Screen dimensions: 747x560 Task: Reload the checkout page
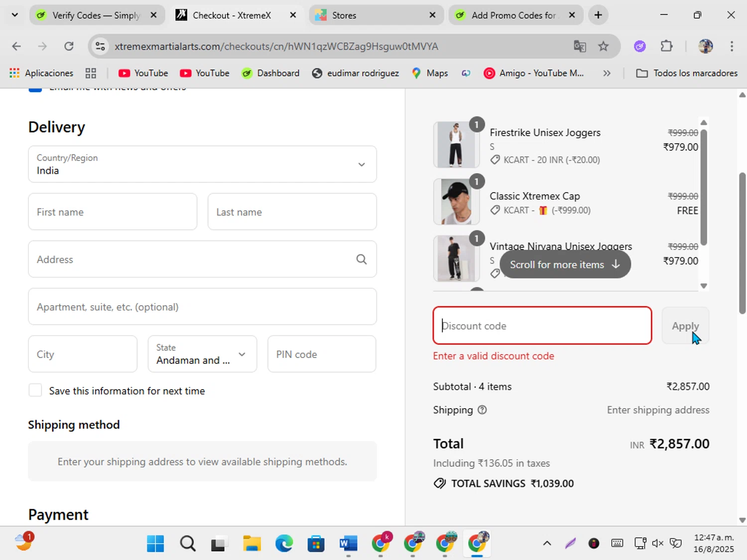click(x=69, y=46)
